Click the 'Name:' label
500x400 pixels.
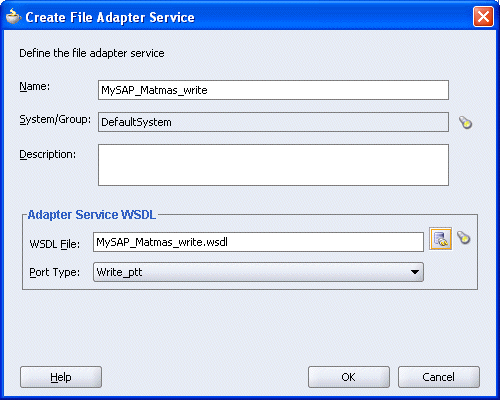pos(35,86)
